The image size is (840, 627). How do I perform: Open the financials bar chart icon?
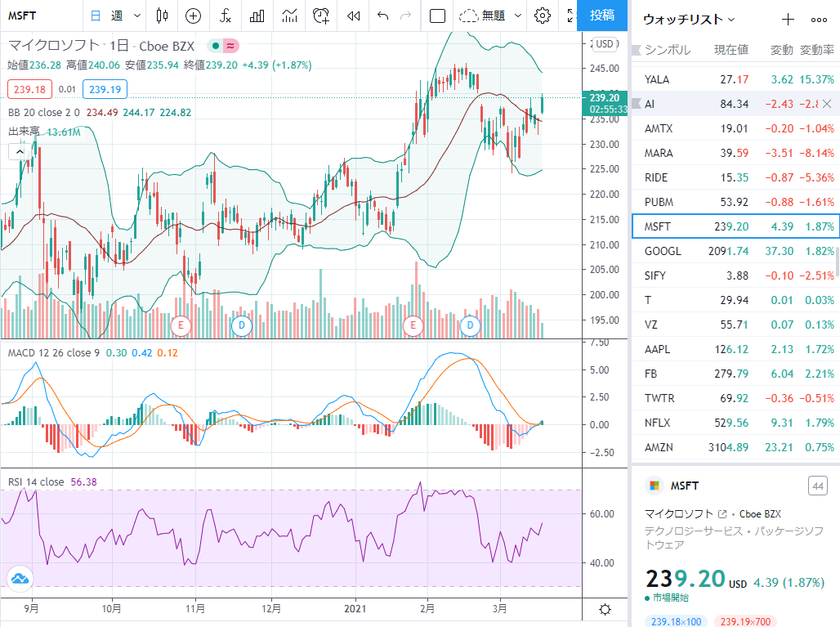(x=257, y=16)
